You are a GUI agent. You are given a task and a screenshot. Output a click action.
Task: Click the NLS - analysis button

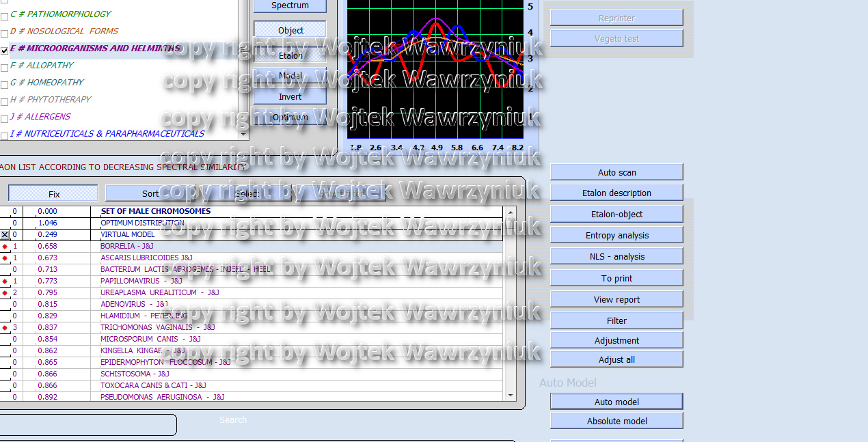(616, 256)
